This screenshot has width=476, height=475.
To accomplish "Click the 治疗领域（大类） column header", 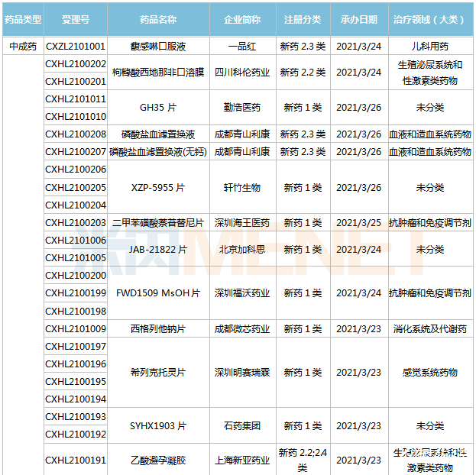I will [430, 19].
